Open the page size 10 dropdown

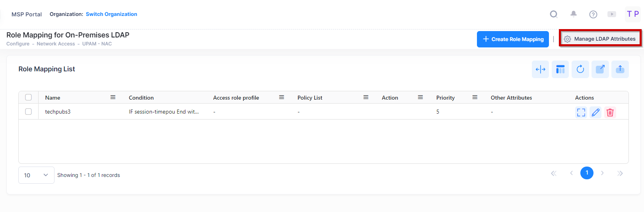(36, 175)
